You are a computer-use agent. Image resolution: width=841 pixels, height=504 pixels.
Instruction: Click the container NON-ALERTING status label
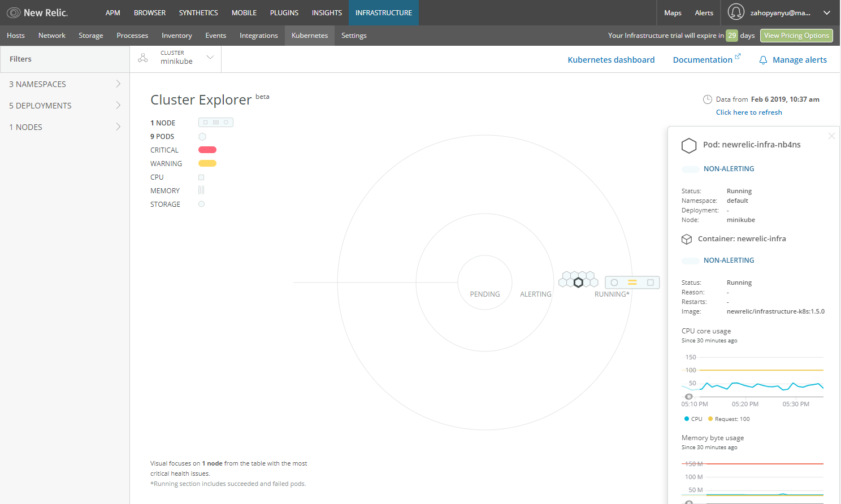(729, 260)
